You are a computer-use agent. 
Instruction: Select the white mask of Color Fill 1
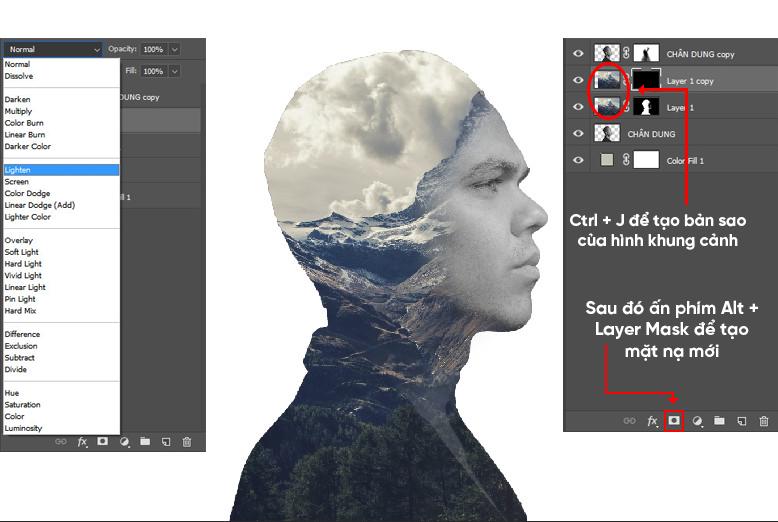[646, 160]
